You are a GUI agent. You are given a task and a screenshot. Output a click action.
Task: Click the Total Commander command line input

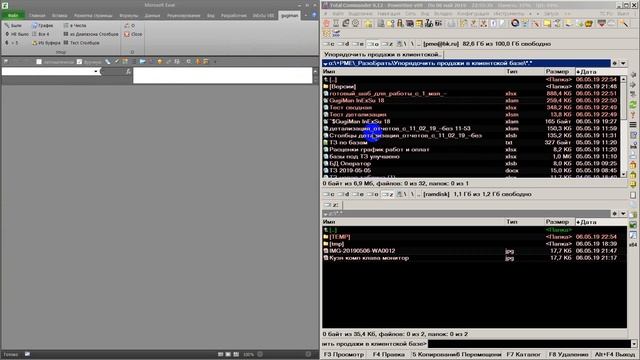point(529,344)
